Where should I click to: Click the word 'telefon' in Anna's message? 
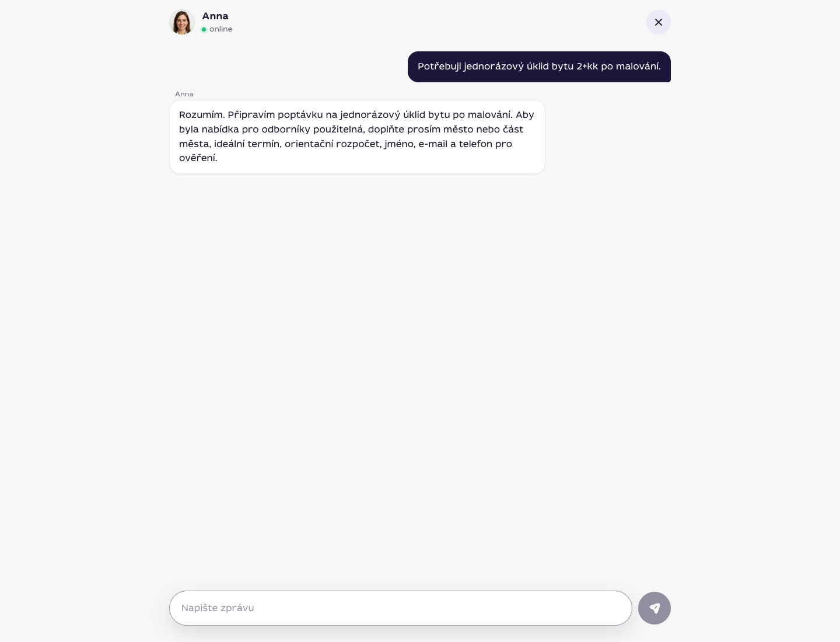475,144
